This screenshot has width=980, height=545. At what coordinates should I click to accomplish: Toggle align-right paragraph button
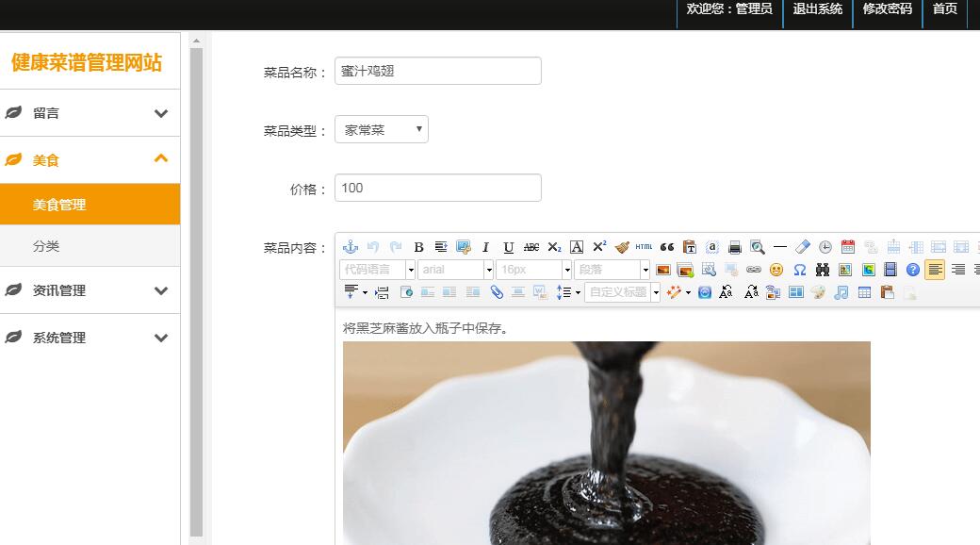coord(958,270)
